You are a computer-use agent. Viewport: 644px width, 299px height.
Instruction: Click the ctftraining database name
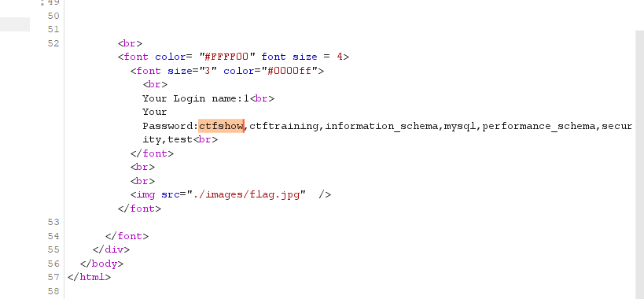[x=284, y=126]
